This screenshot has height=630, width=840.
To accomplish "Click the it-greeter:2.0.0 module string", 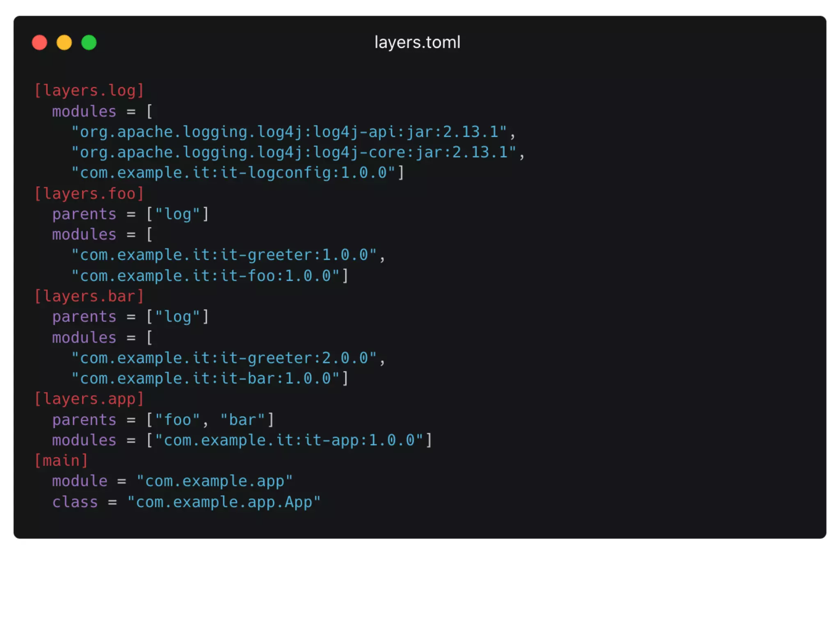I will (224, 358).
